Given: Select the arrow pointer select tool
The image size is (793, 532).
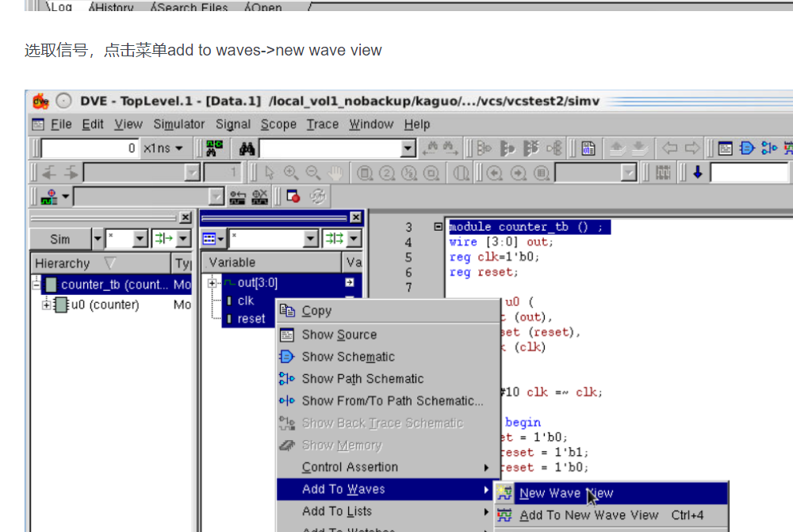Looking at the screenshot, I should click(x=269, y=171).
